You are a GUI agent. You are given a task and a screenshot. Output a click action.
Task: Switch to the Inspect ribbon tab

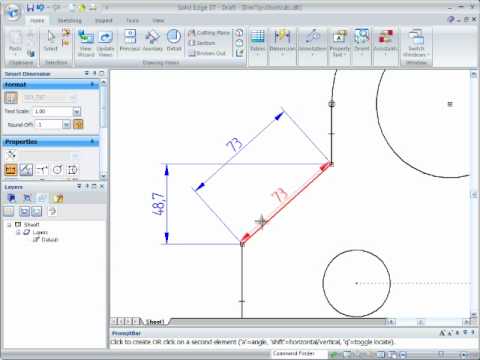104,21
